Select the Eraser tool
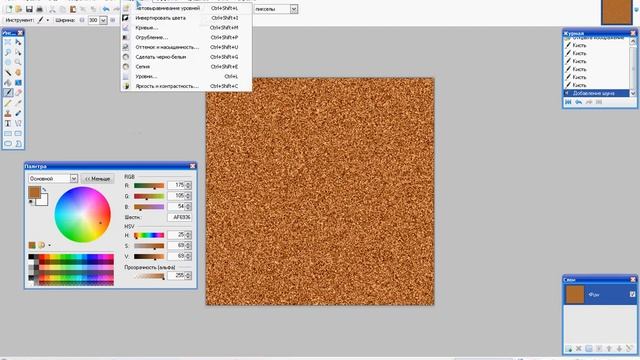The width and height of the screenshot is (640, 360). pos(18,93)
